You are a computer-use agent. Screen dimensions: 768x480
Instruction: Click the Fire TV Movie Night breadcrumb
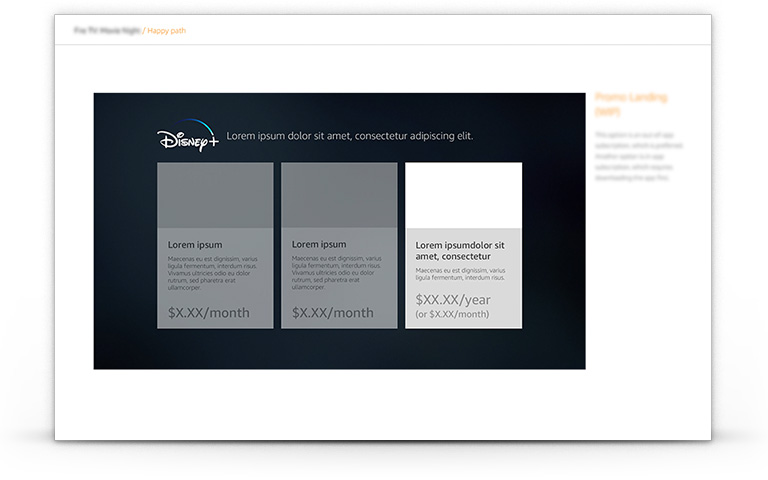(x=107, y=30)
